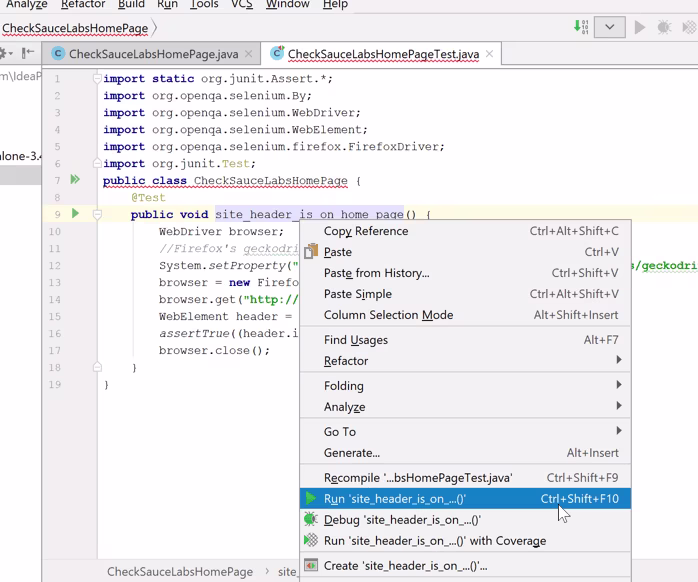This screenshot has height=582, width=698.
Task: Click line number 12 in gutter
Action: (x=54, y=266)
